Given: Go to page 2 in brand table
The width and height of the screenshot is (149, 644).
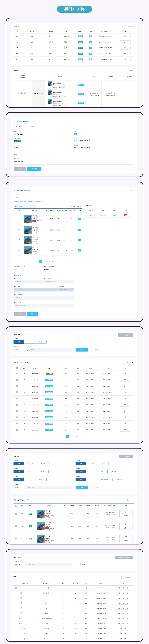Looking at the screenshot, I should pos(71,436).
